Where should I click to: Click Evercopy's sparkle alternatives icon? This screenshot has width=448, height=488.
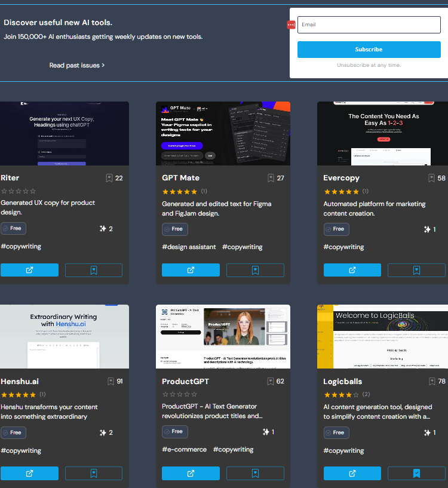[427, 229]
